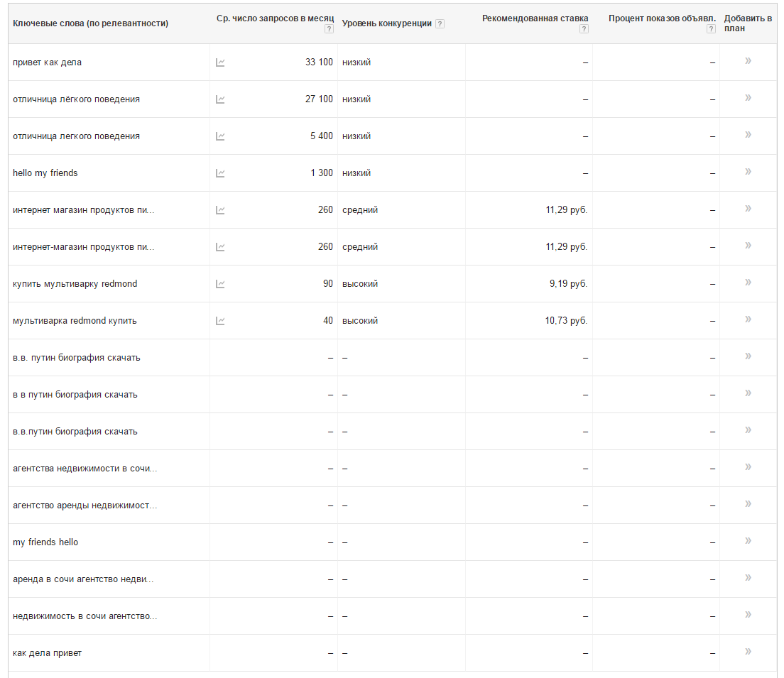
Task: Click keyword 'интернет-магазин продуктов пи…' with hyphen
Action: [x=83, y=247]
